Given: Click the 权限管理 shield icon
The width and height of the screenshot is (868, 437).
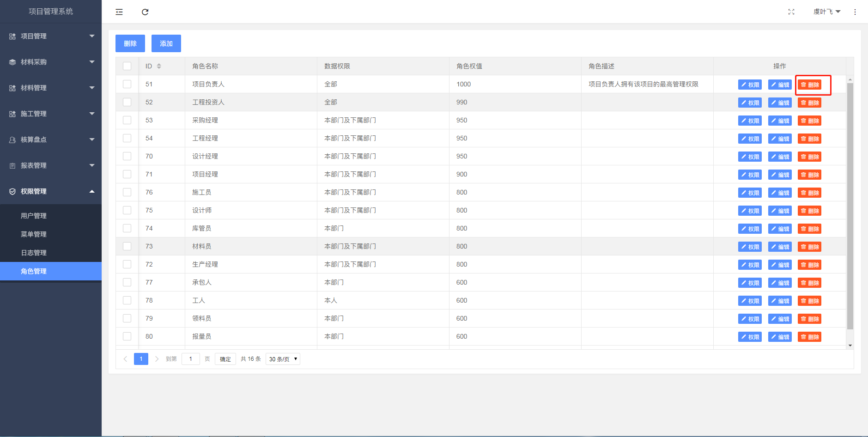Looking at the screenshot, I should click(12, 191).
